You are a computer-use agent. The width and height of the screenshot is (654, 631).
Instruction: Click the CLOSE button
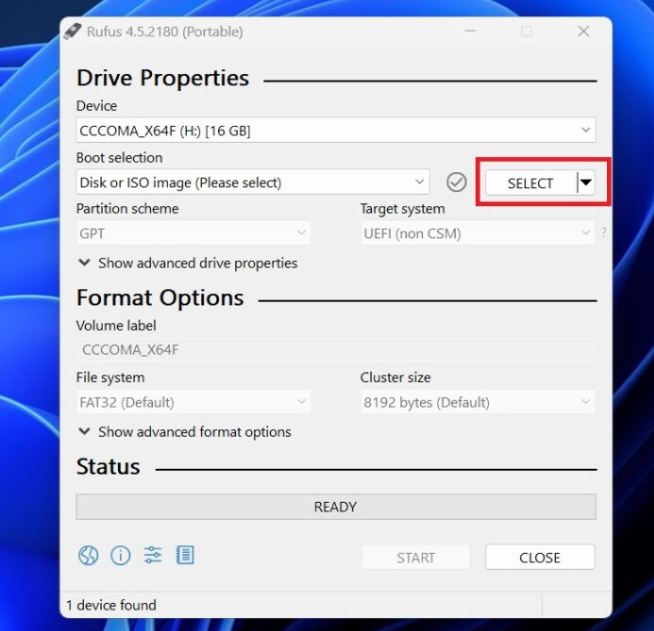[x=540, y=557]
